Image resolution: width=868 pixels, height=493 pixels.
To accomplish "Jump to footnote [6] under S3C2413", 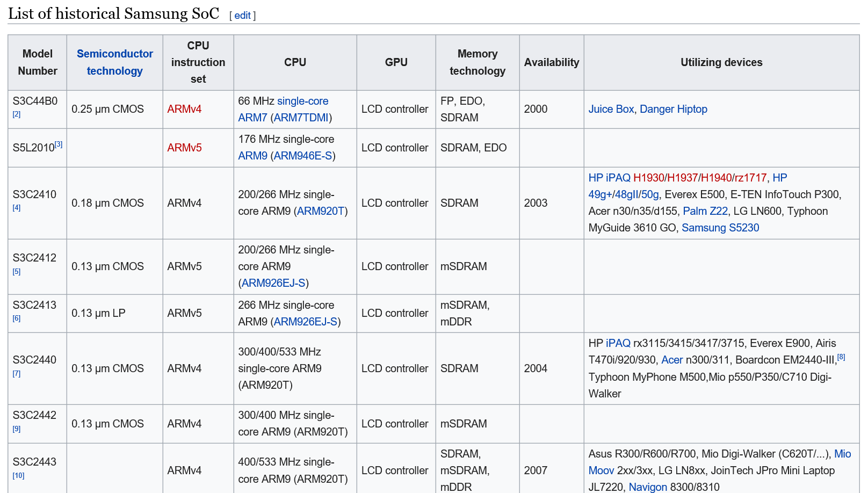I will pos(17,318).
